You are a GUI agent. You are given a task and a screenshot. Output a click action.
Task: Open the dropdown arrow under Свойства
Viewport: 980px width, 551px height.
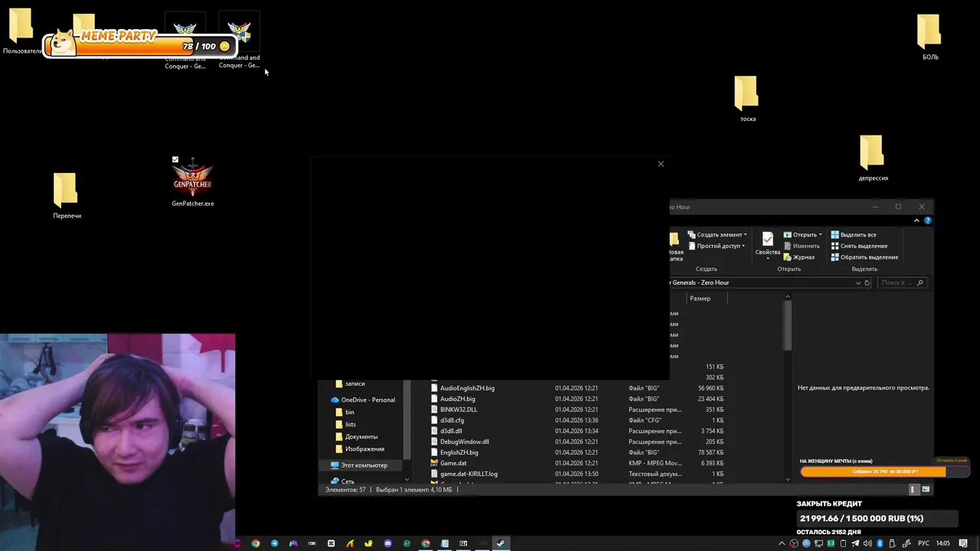[768, 259]
